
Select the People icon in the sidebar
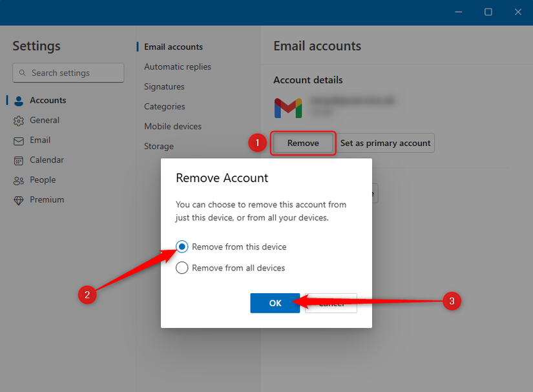coord(17,180)
